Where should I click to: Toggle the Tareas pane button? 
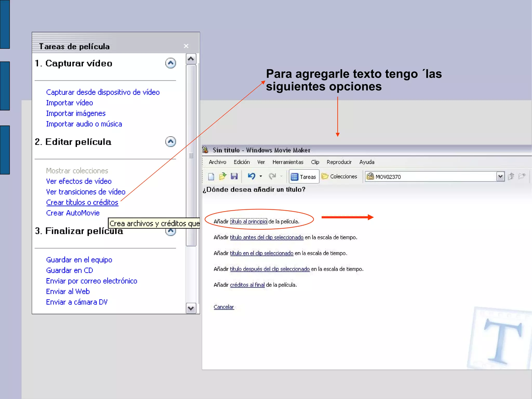(304, 177)
